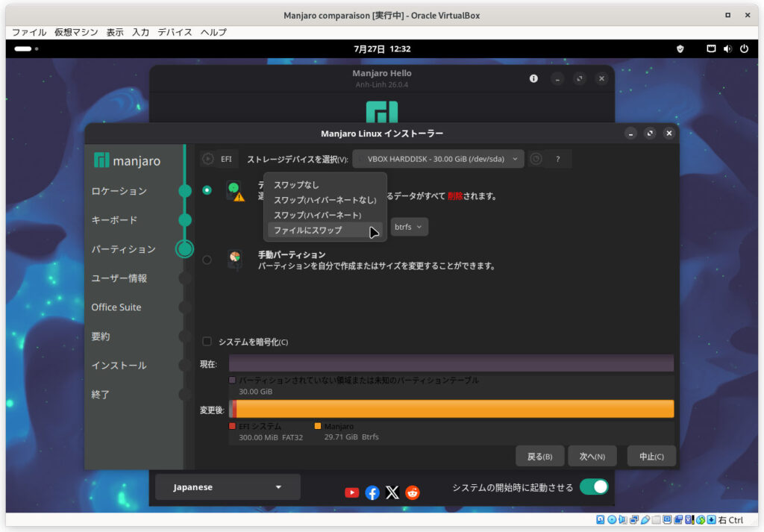Click the 戻る(B) back button

[540, 457]
